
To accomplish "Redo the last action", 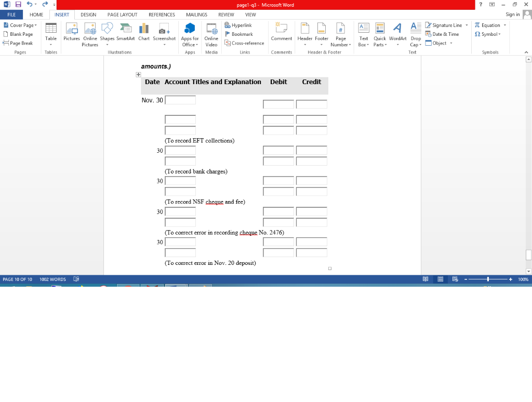I will [45, 4].
